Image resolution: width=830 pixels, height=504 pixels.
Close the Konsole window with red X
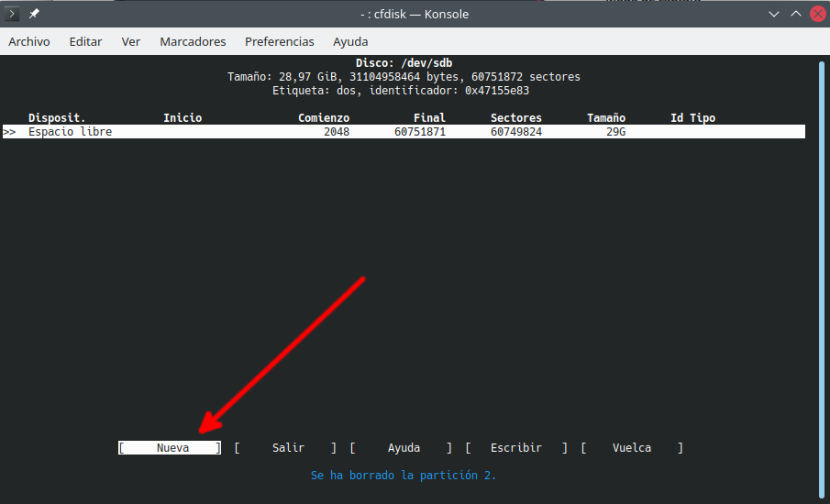(x=816, y=14)
